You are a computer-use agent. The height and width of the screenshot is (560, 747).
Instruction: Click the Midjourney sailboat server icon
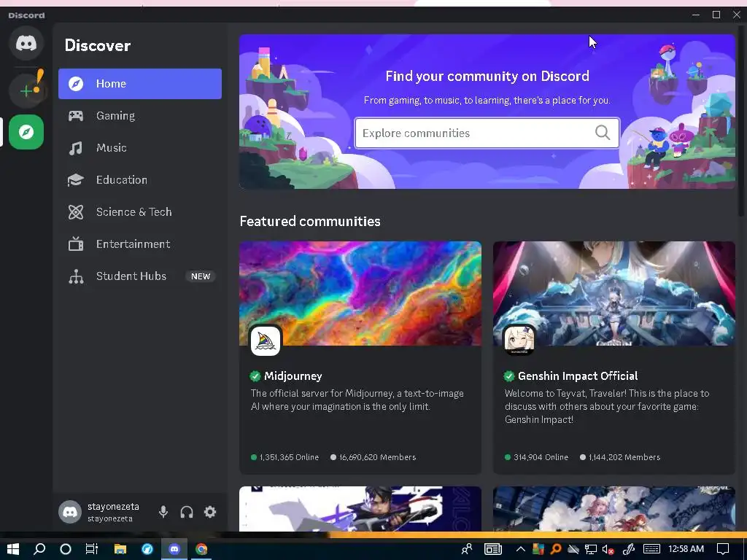[x=266, y=341]
